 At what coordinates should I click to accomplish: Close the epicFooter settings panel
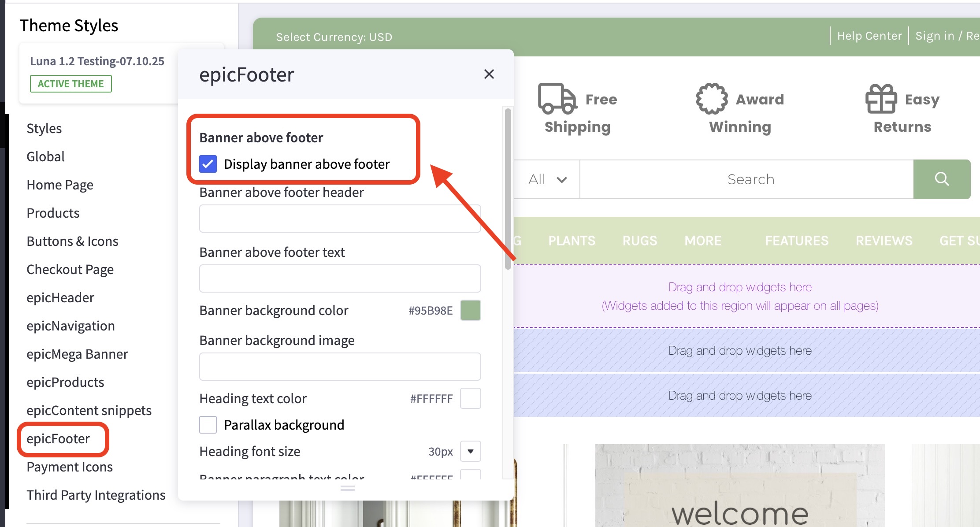coord(489,74)
